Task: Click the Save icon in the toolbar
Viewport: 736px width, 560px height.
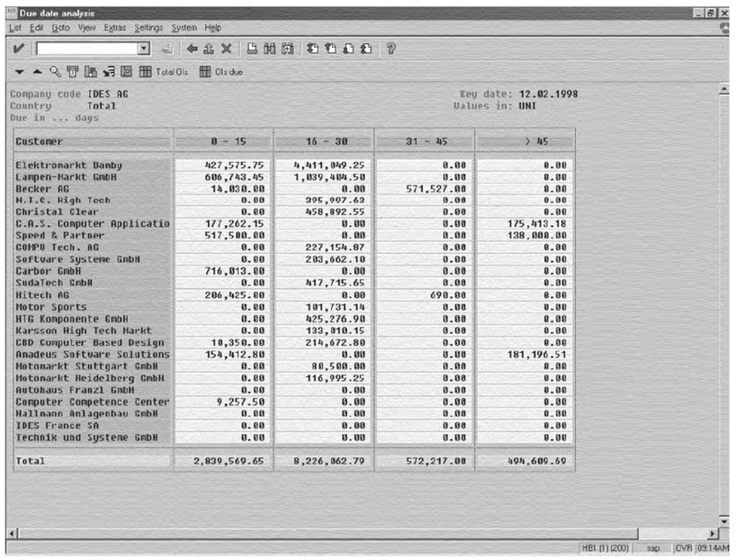Action: coord(167,49)
